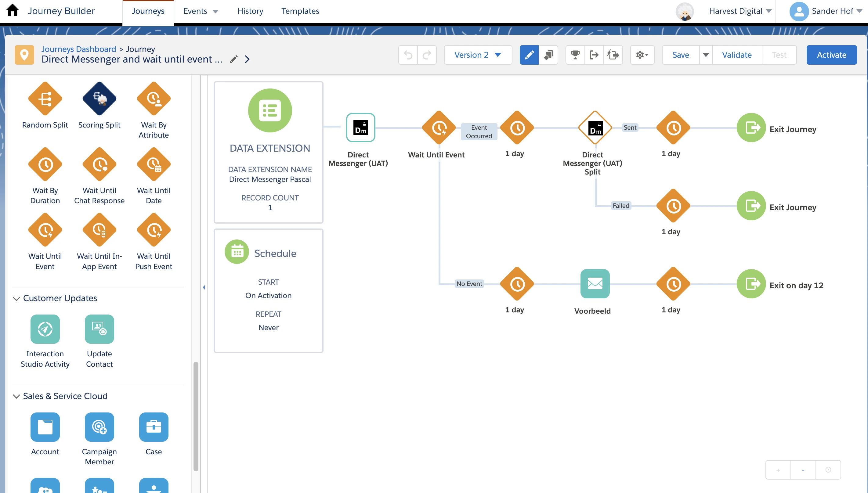Switch to canvas pan mode icon
The height and width of the screenshot is (493, 868).
pos(548,55)
